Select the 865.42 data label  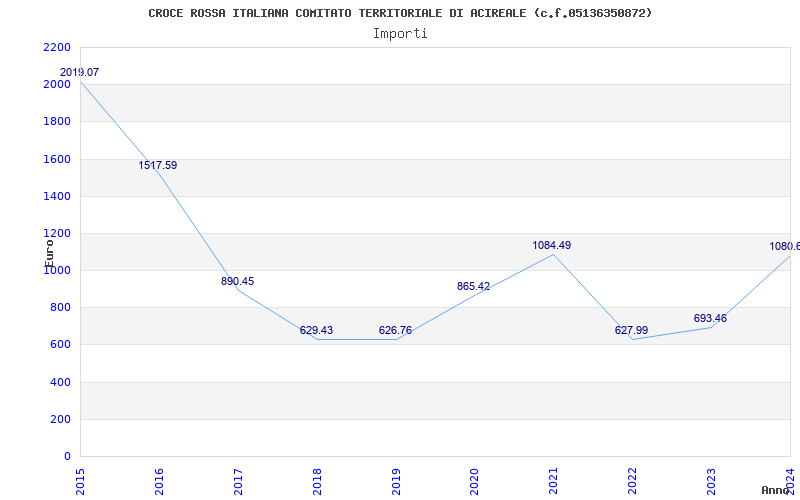[473, 286]
